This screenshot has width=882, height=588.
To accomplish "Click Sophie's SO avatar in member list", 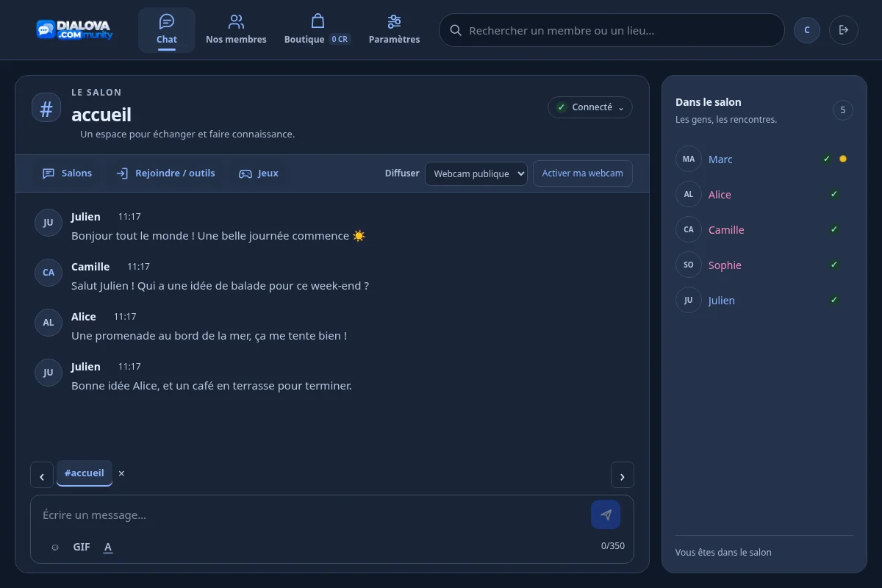I will (x=689, y=265).
